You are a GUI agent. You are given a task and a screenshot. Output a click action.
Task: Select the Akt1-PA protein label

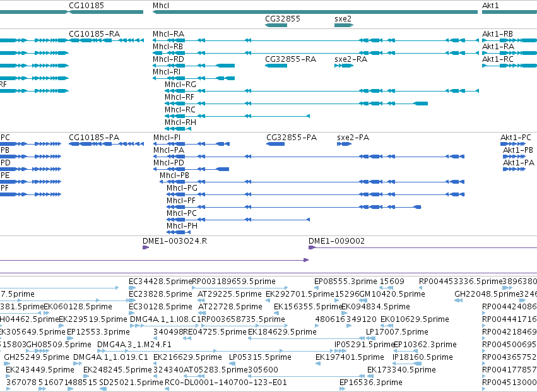coord(519,163)
